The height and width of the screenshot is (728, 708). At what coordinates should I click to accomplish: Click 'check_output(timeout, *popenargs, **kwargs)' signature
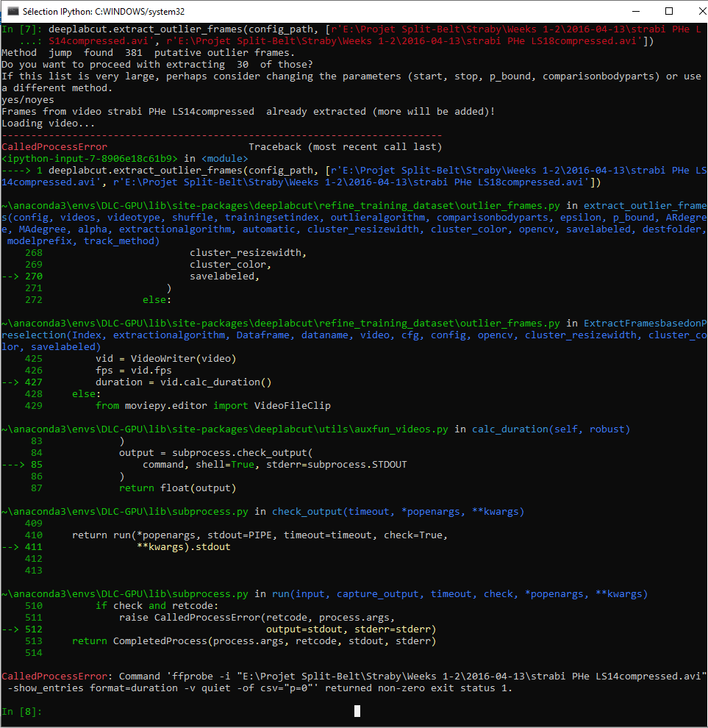(398, 512)
